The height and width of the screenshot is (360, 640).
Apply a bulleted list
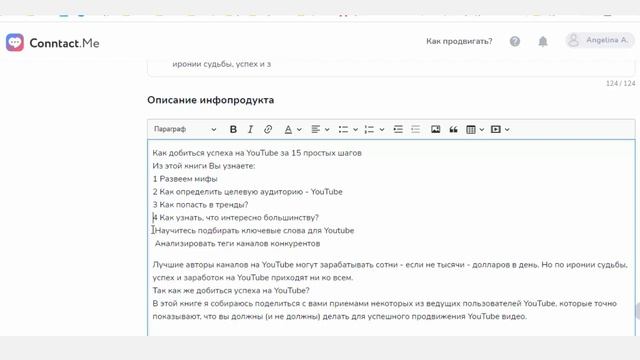coord(343,129)
